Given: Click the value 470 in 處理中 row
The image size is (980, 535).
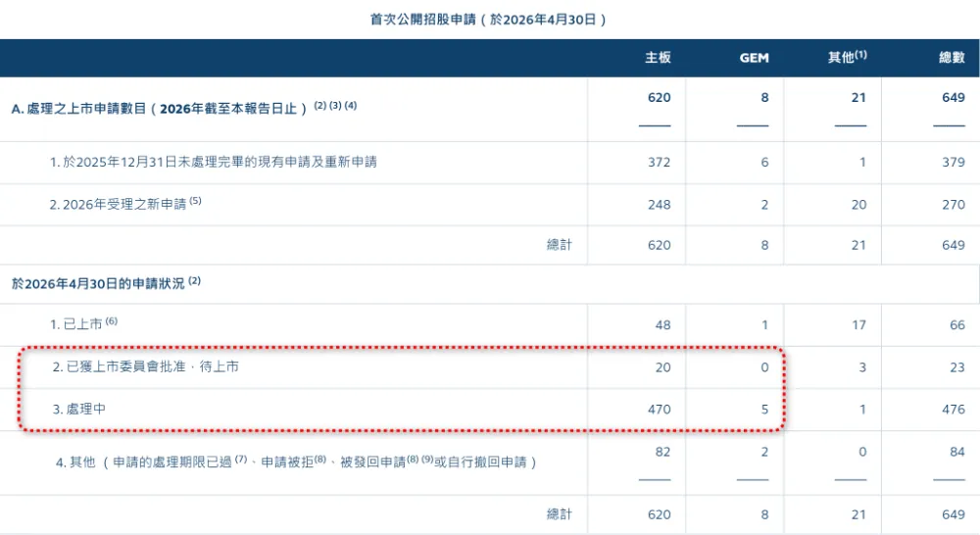Looking at the screenshot, I should (660, 410).
